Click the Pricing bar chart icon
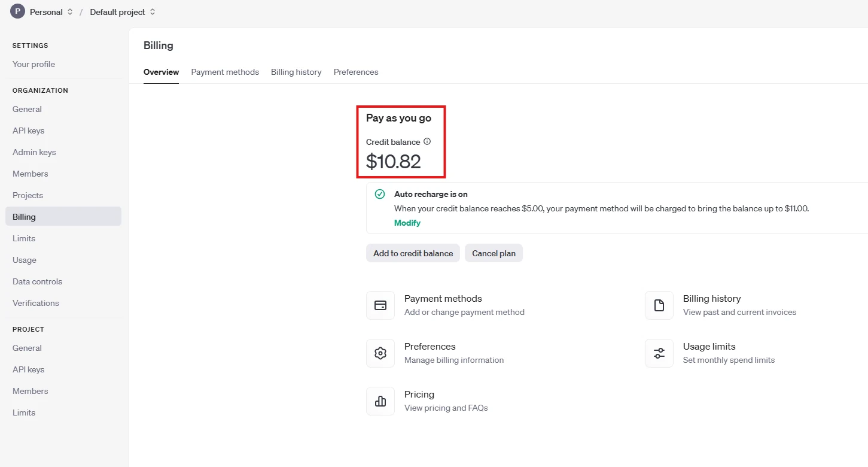Screen dimensions: 868x467 (x=380, y=401)
